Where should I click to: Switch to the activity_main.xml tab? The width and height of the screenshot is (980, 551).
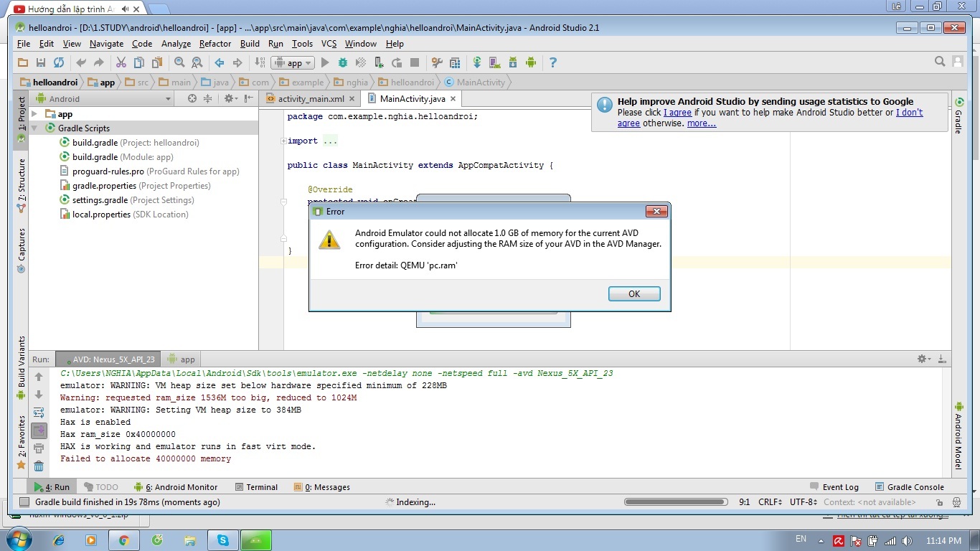(x=311, y=99)
